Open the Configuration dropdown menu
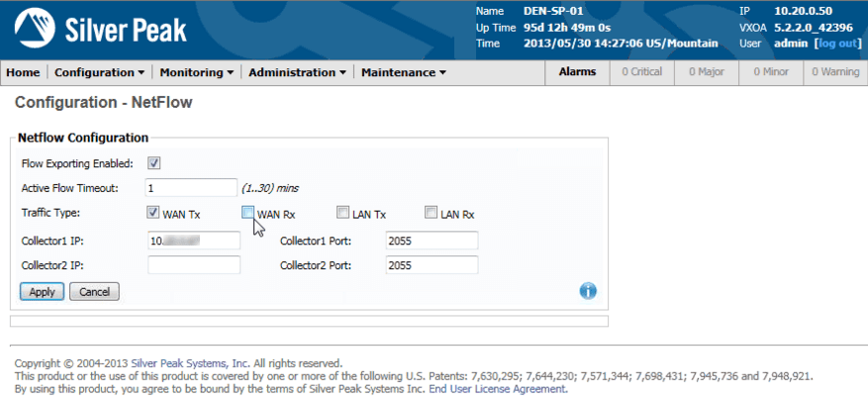The width and height of the screenshot is (868, 399). pos(100,72)
